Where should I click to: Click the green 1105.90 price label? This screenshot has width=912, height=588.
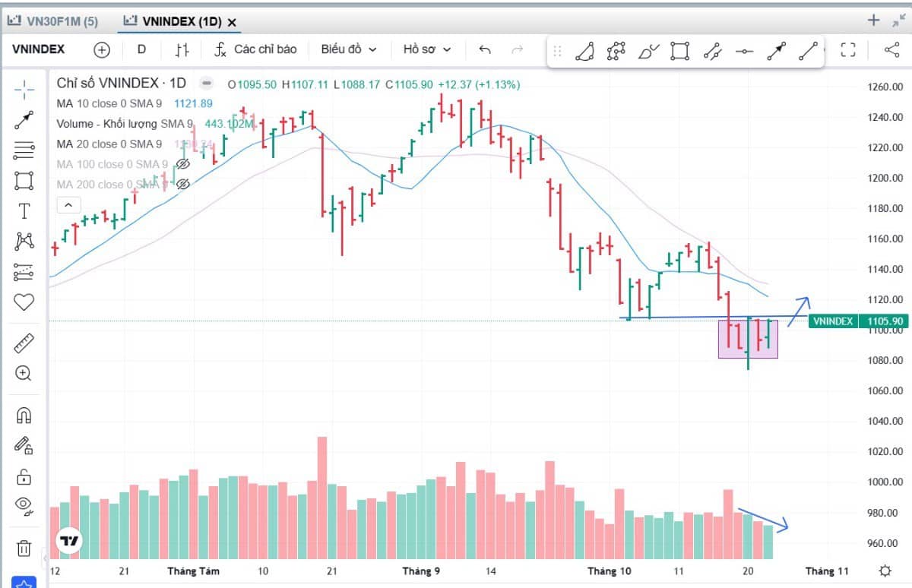[885, 321]
